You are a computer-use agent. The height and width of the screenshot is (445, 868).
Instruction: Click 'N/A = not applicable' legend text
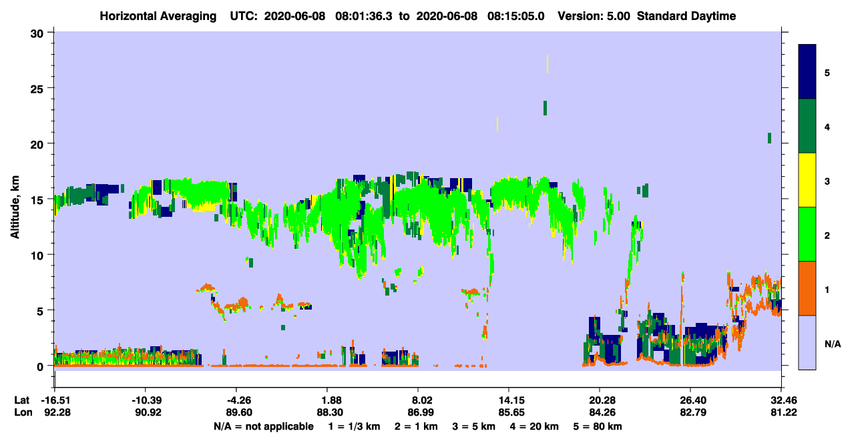(263, 426)
